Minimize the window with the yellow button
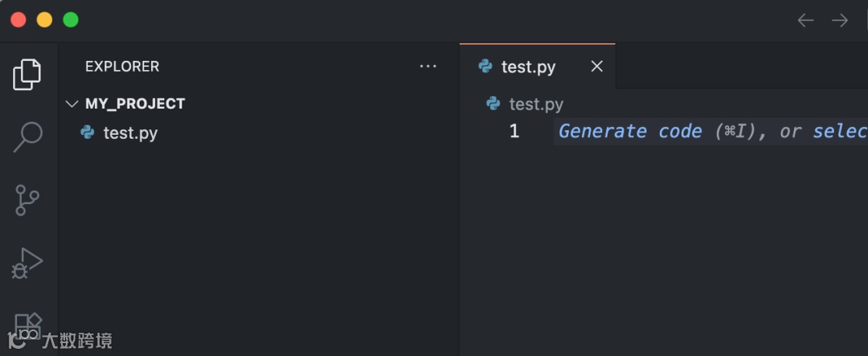868x356 pixels. (x=44, y=20)
